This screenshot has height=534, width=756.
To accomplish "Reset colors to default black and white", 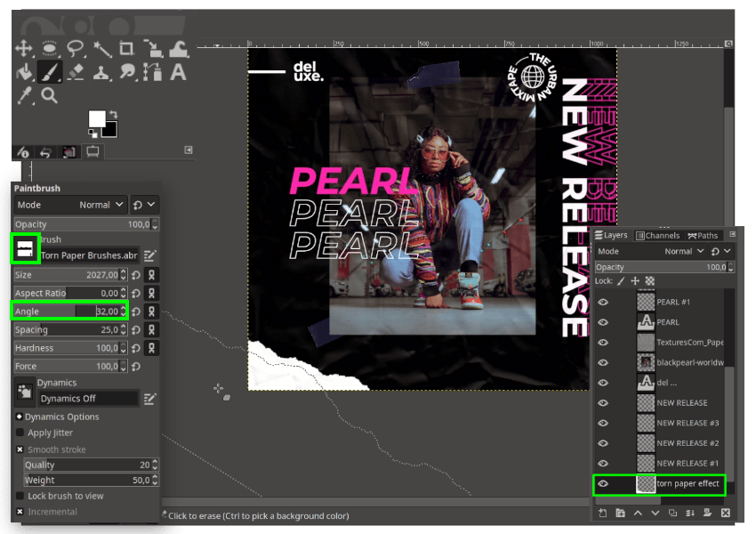I will coord(92,133).
